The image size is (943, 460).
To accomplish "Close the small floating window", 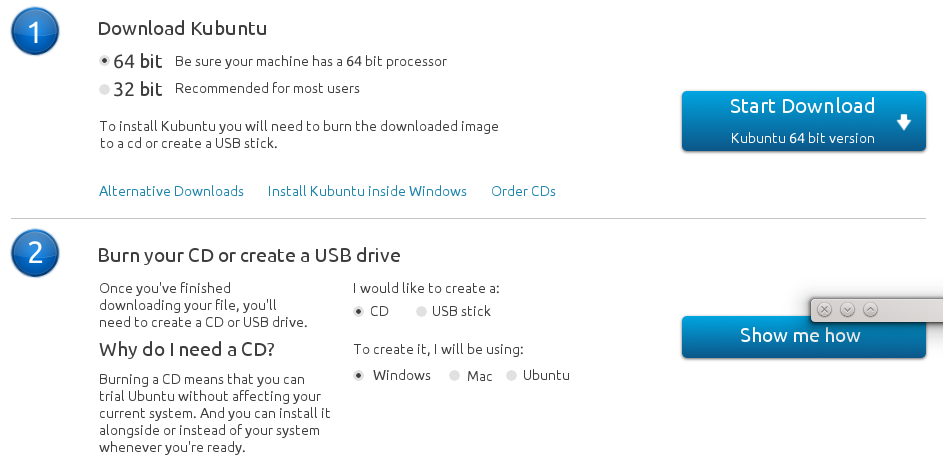I will pos(824,310).
